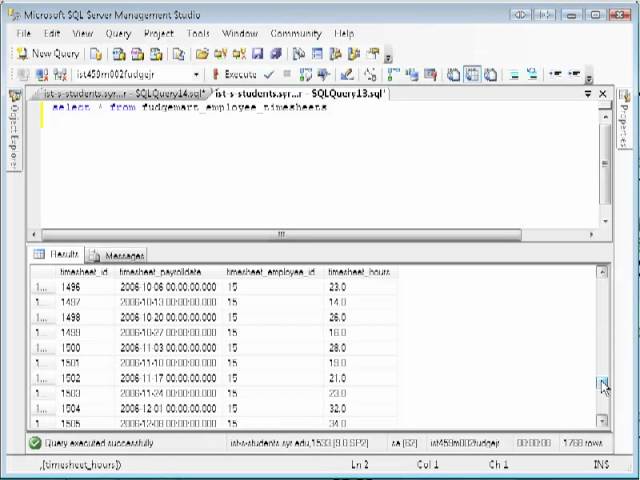Image resolution: width=640 pixels, height=480 pixels.
Task: Open the Summary window icon
Action: pos(317,54)
